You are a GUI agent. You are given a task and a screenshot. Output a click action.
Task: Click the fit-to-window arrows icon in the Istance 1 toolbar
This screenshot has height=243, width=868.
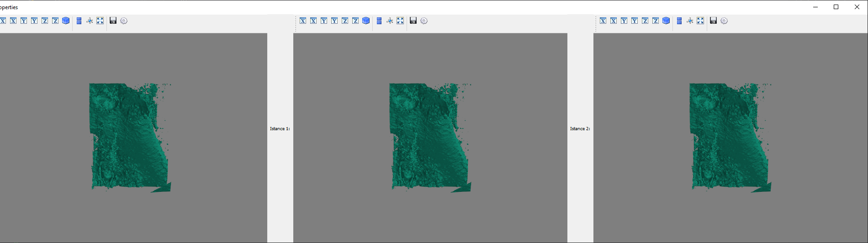pyautogui.click(x=400, y=21)
